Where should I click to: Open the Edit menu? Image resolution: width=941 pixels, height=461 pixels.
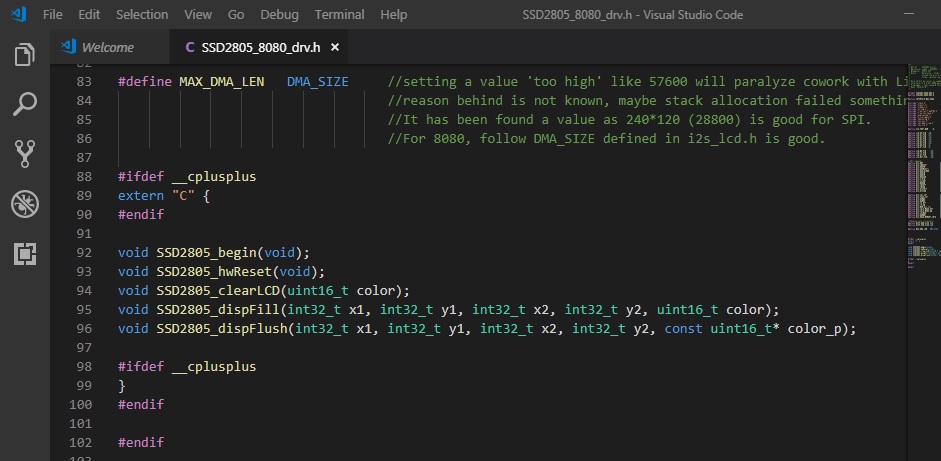pyautogui.click(x=89, y=15)
